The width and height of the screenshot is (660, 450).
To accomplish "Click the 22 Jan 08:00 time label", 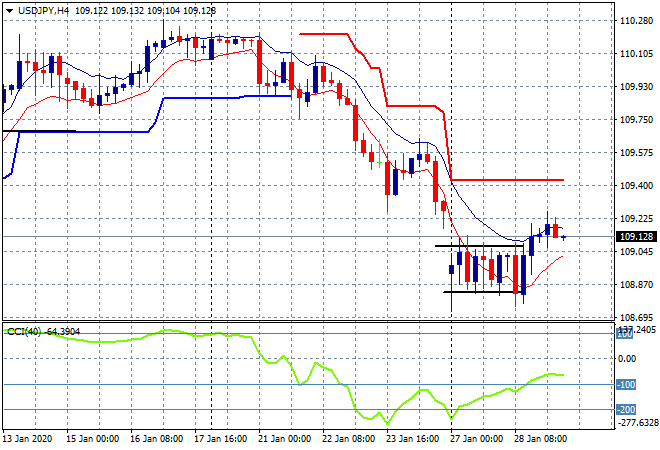I will point(349,439).
